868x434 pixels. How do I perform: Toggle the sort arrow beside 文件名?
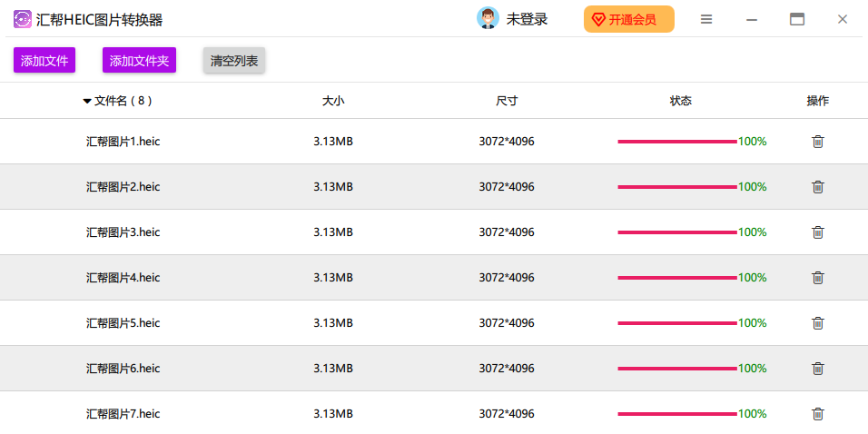pyautogui.click(x=87, y=102)
